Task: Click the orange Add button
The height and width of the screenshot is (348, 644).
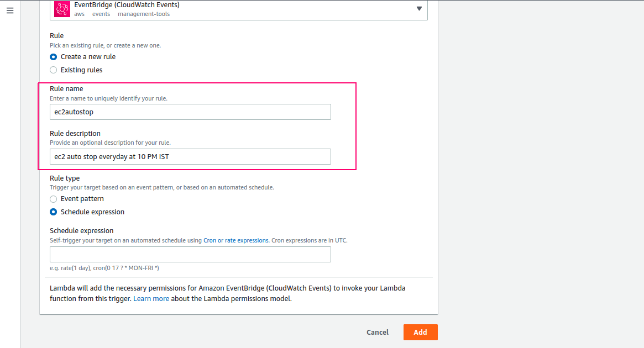Action: coord(420,333)
